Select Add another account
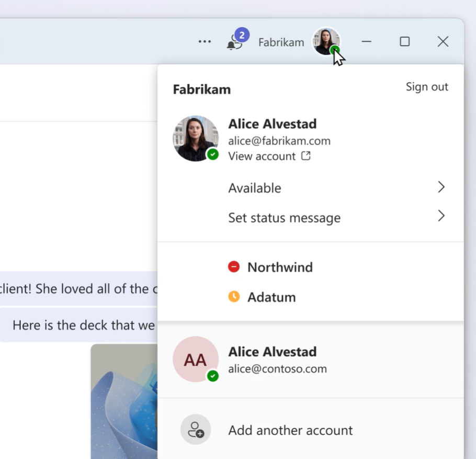Screen dimensions: 476x459 point(290,430)
